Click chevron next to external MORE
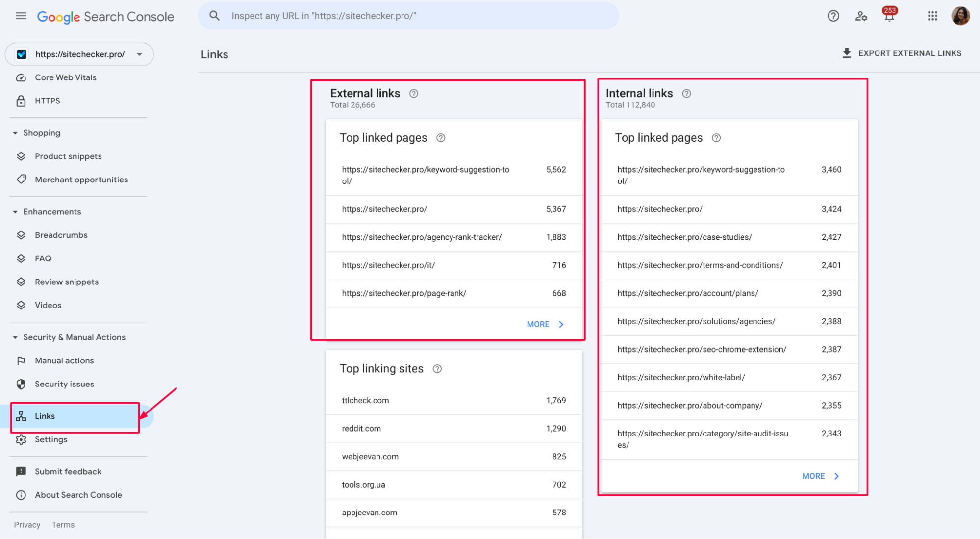Viewport: 980px width, 539px height. pos(561,325)
